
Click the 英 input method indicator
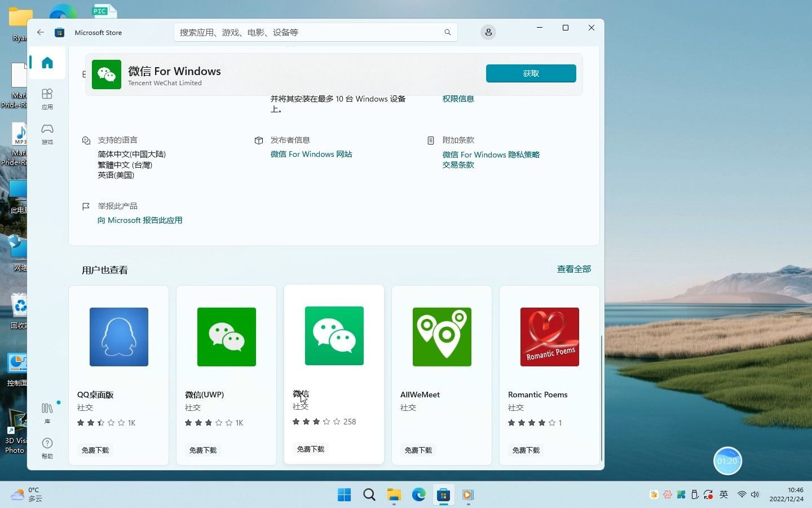click(724, 494)
